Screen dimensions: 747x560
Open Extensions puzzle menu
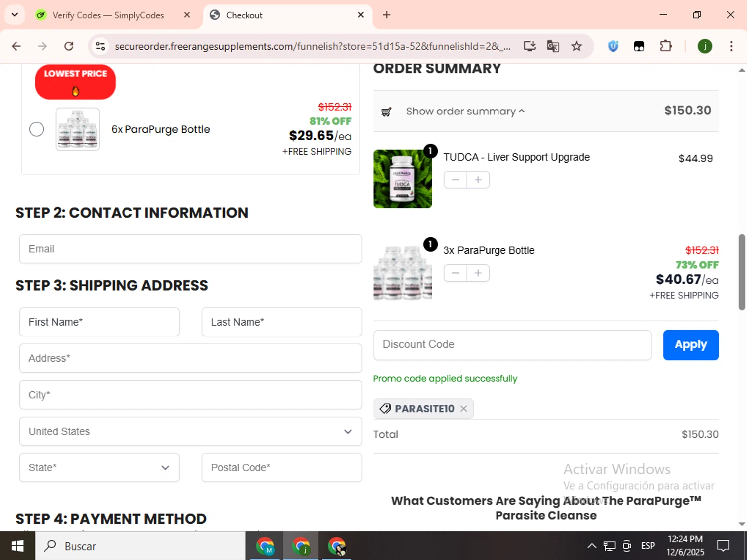tap(665, 46)
